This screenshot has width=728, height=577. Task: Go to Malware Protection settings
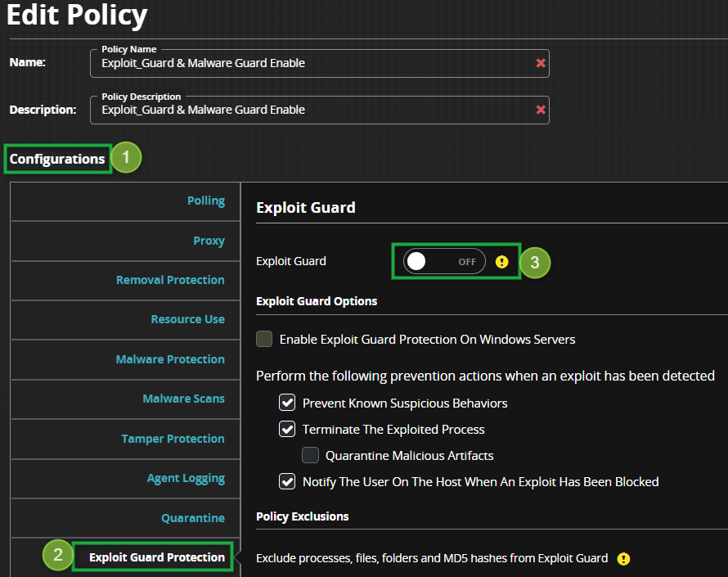[x=170, y=359]
